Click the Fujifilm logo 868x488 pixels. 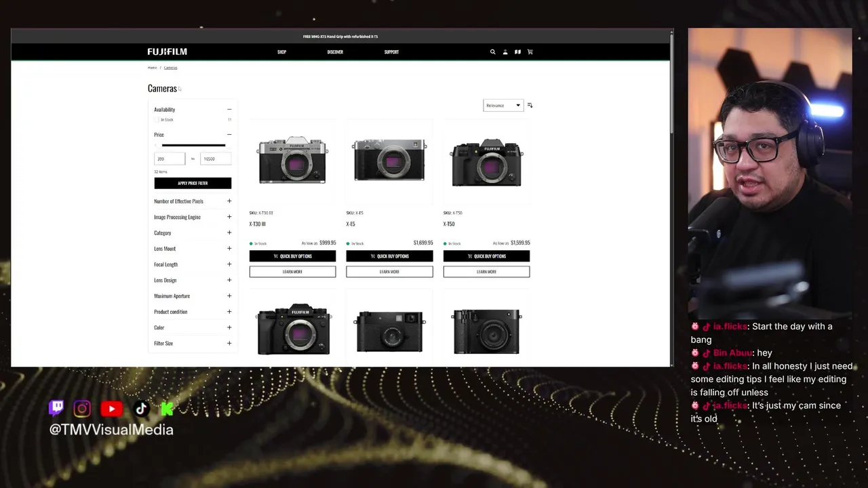(x=167, y=52)
